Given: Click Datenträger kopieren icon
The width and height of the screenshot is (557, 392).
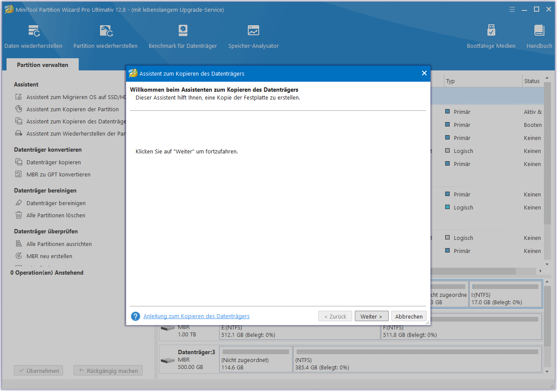Looking at the screenshot, I should pos(19,163).
